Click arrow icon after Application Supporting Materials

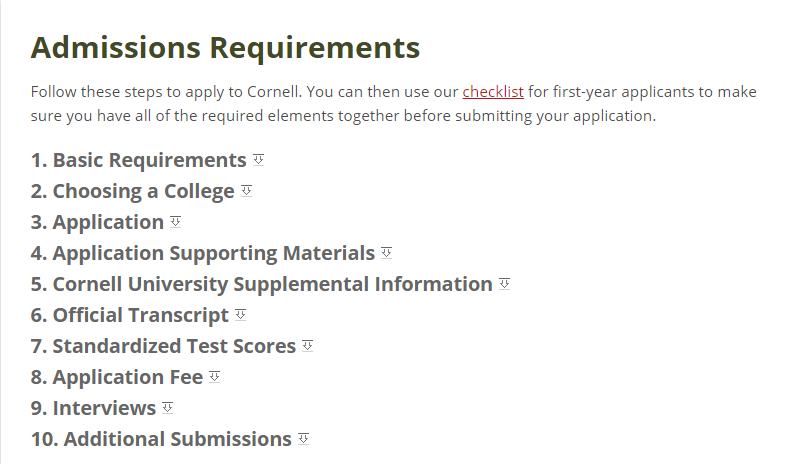(386, 253)
